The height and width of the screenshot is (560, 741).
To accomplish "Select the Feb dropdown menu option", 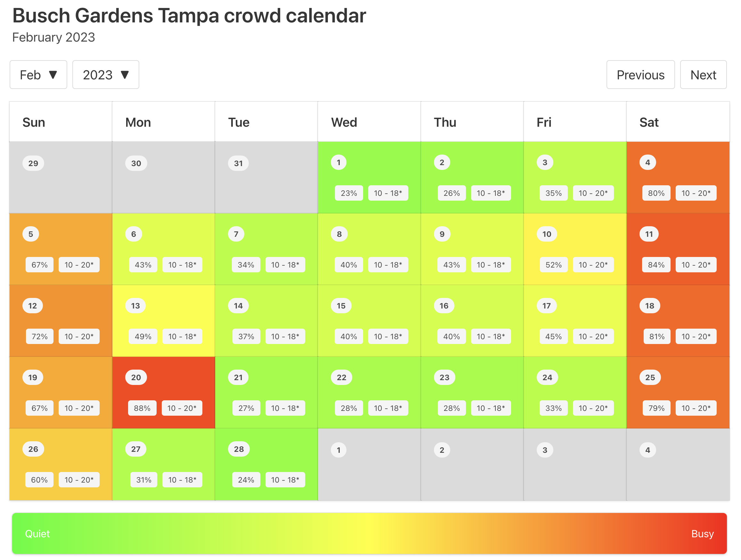I will pos(38,75).
